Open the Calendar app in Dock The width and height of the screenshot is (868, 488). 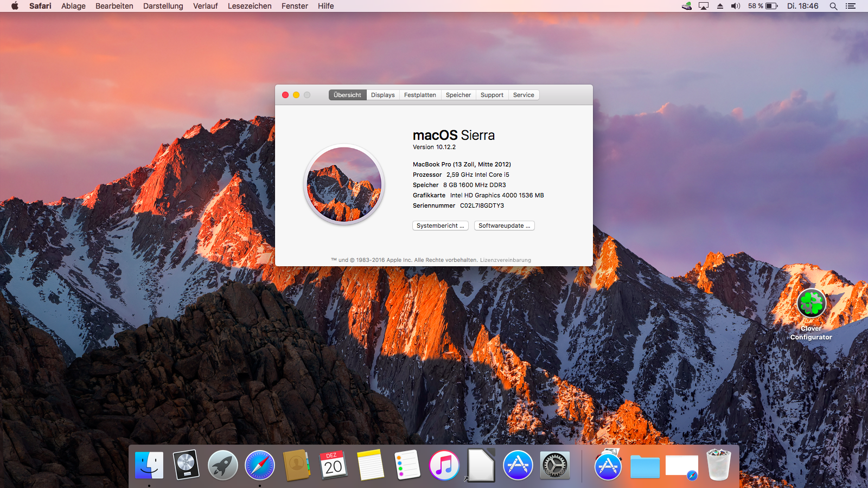tap(334, 465)
